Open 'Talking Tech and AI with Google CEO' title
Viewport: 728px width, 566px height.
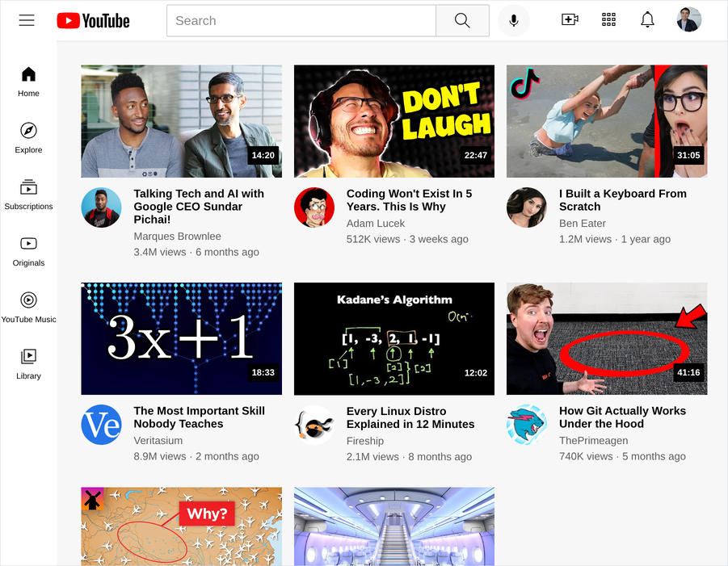coord(199,207)
